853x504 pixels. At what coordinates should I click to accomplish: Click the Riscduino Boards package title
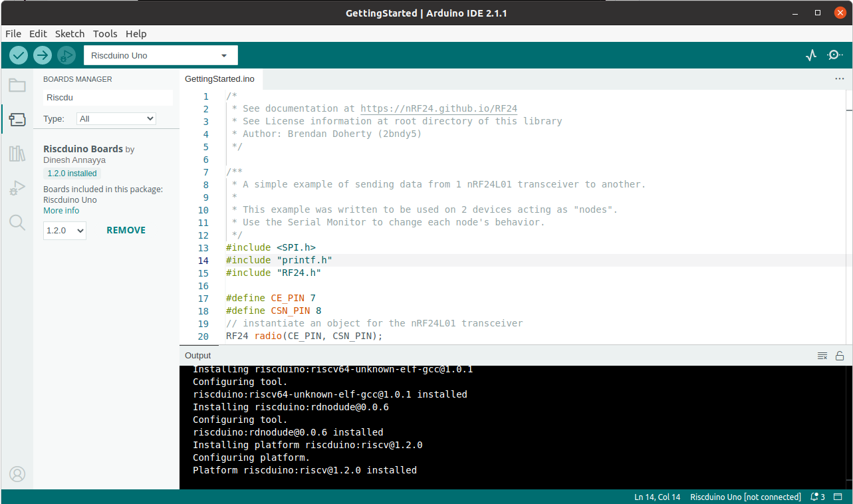[83, 149]
